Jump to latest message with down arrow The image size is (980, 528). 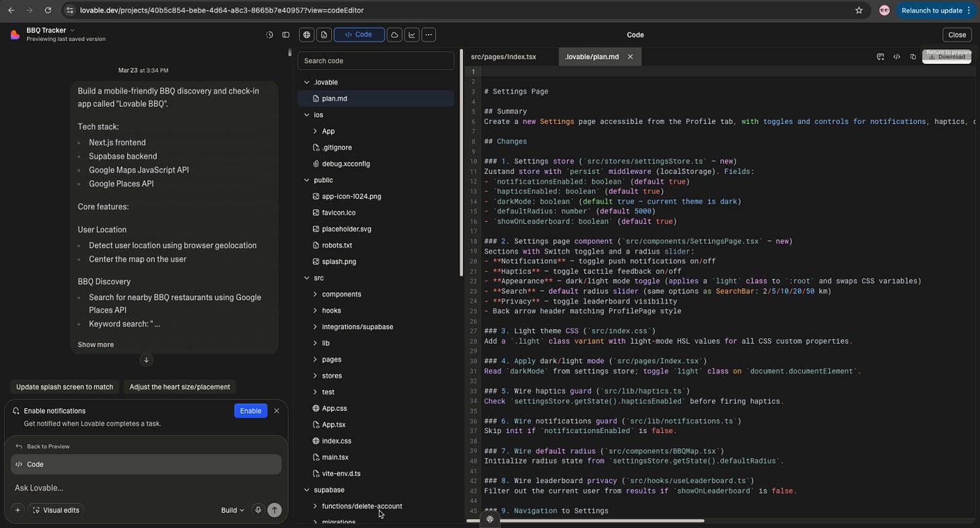(146, 360)
